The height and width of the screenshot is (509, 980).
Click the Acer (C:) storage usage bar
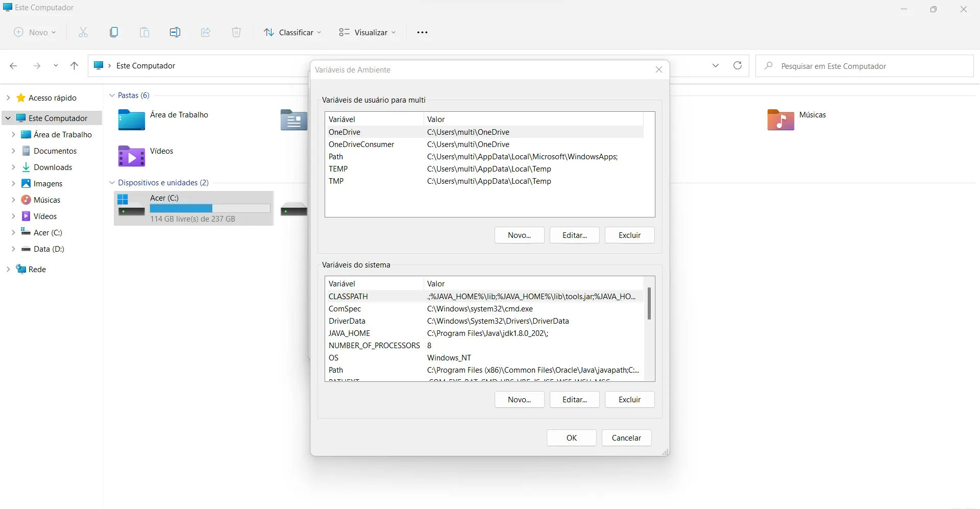click(x=210, y=208)
